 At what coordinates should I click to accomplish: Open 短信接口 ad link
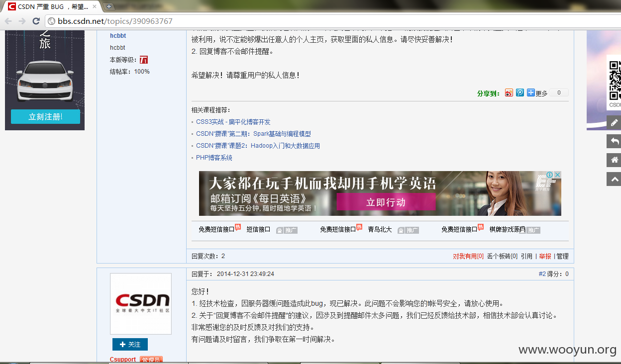(259, 229)
